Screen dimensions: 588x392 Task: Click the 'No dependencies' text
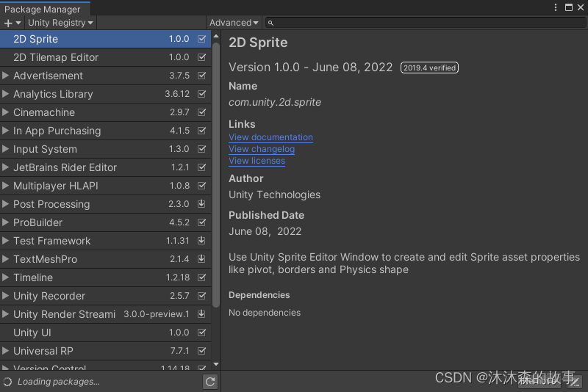(265, 313)
